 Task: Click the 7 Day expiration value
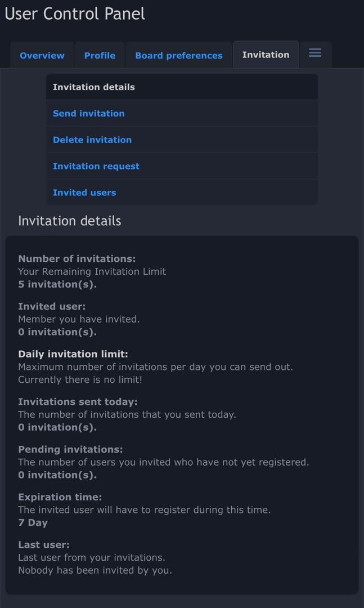33,523
